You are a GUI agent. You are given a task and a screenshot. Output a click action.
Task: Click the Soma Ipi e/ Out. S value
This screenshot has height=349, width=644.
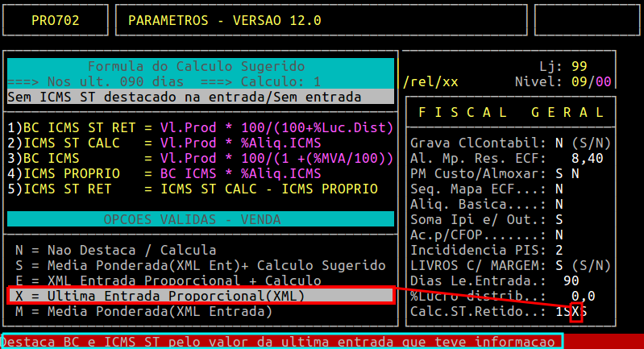[x=559, y=219]
